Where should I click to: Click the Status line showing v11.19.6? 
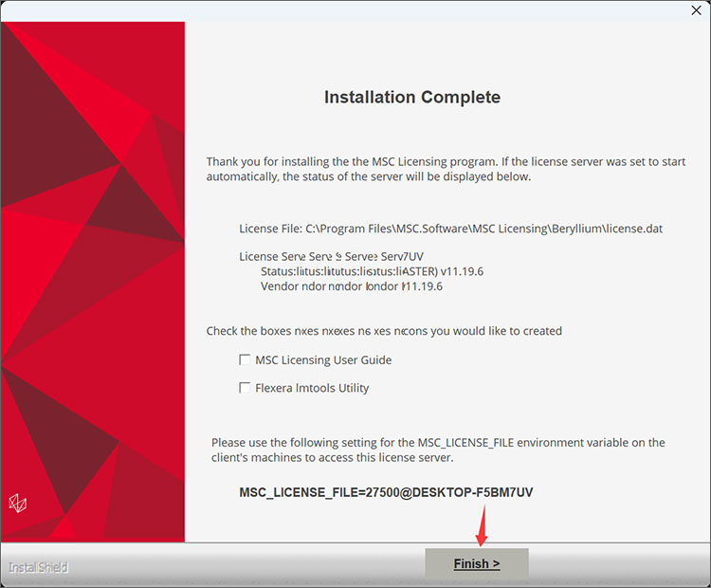[x=372, y=271]
